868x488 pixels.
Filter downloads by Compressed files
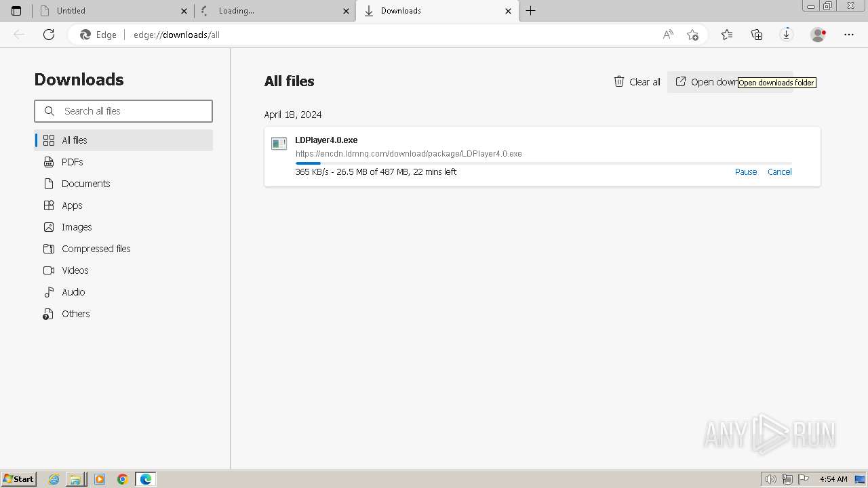(123, 249)
